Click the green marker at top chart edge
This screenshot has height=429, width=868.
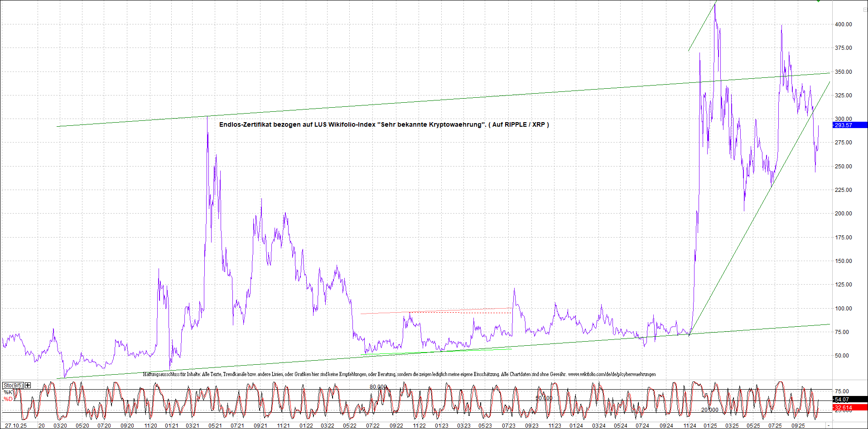coord(818,1)
